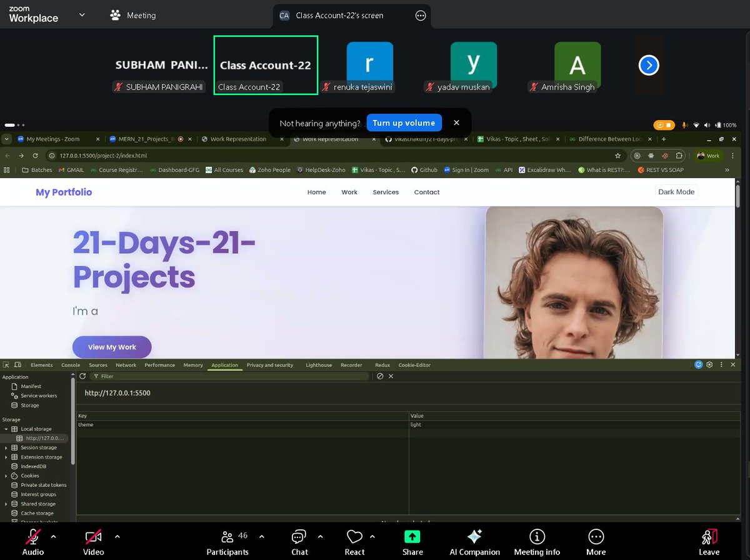Click the View My Work button
Viewport: 750px width, 560px height.
[x=112, y=347]
